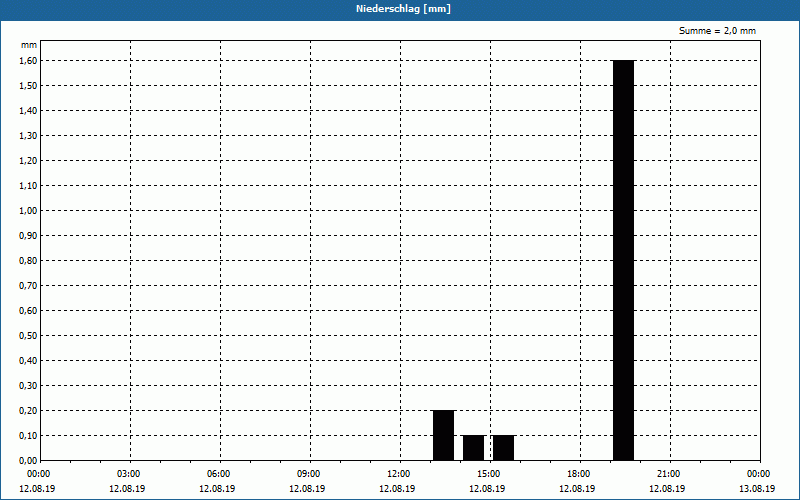The height and width of the screenshot is (500, 800).
Task: Select the 0,10 mm bar just after 15:00
Action: point(504,448)
